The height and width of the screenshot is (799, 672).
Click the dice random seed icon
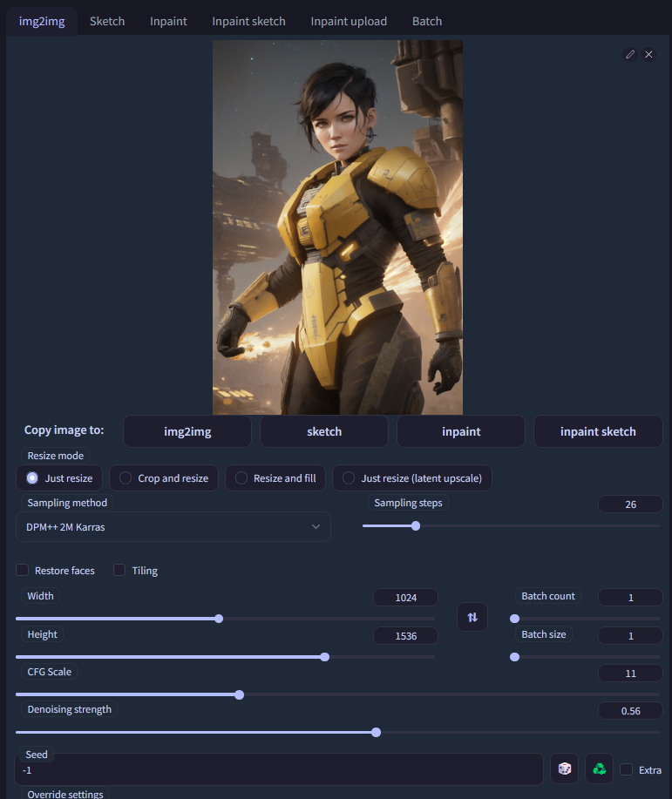[x=565, y=769]
